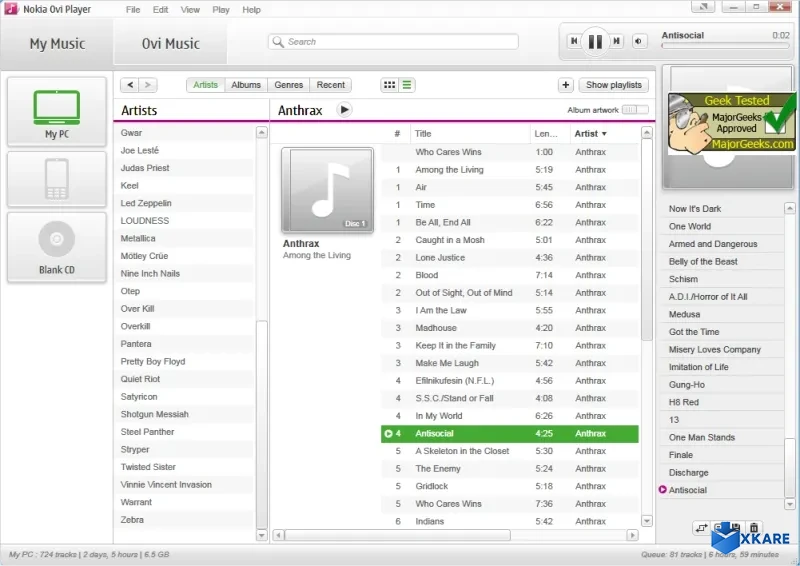The height and width of the screenshot is (566, 800).
Task: Pause the current track
Action: click(595, 41)
